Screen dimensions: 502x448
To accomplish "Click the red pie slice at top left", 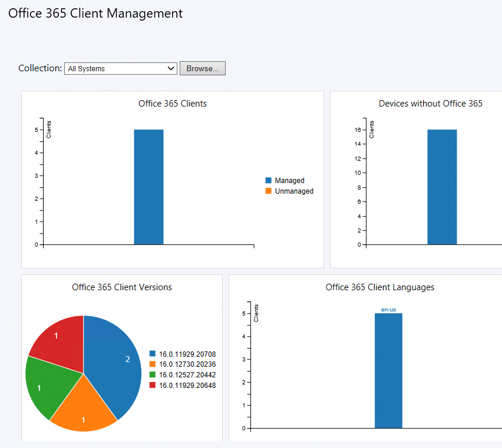I will 58,339.
